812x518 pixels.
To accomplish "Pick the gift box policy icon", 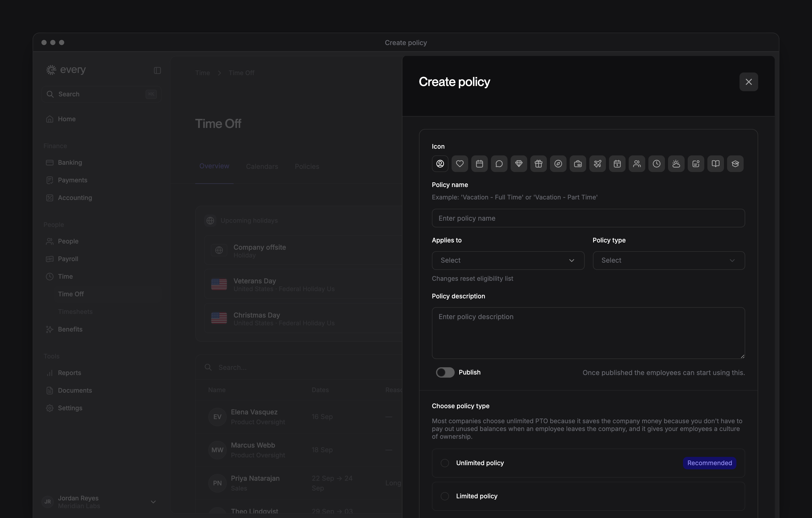I will (x=539, y=164).
